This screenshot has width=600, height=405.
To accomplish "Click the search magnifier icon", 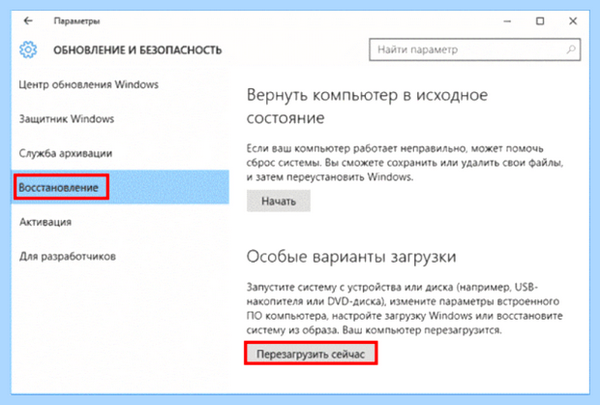I will (x=571, y=49).
